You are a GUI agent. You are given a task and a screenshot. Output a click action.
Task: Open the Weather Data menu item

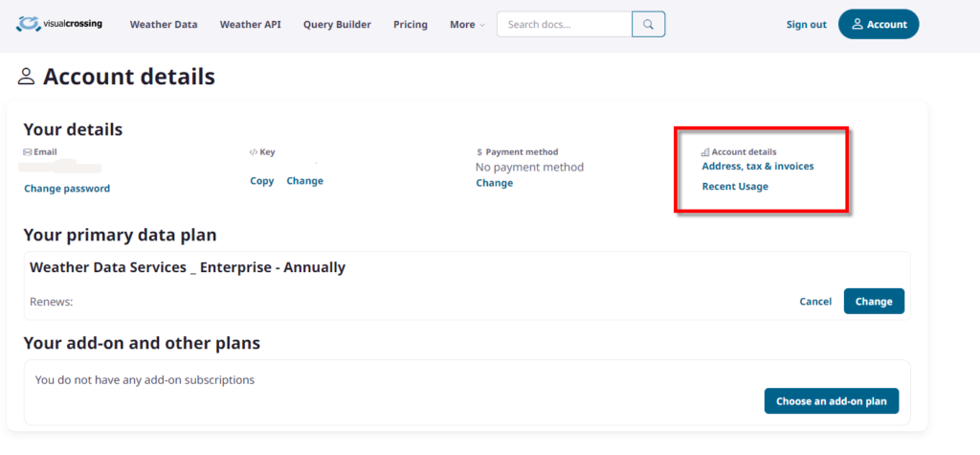click(164, 25)
